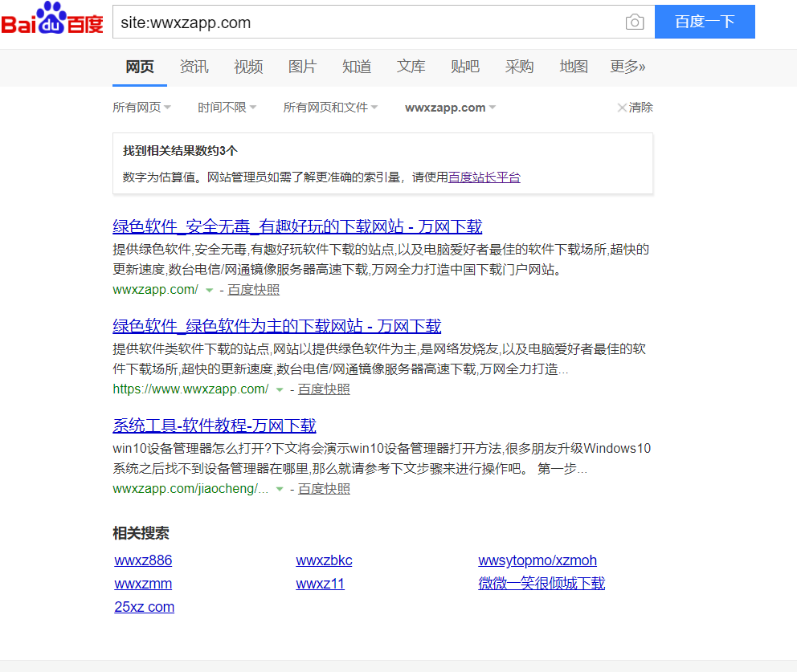Click the green wwxzapp.com/ URL
The image size is (797, 672).
pyautogui.click(x=156, y=290)
